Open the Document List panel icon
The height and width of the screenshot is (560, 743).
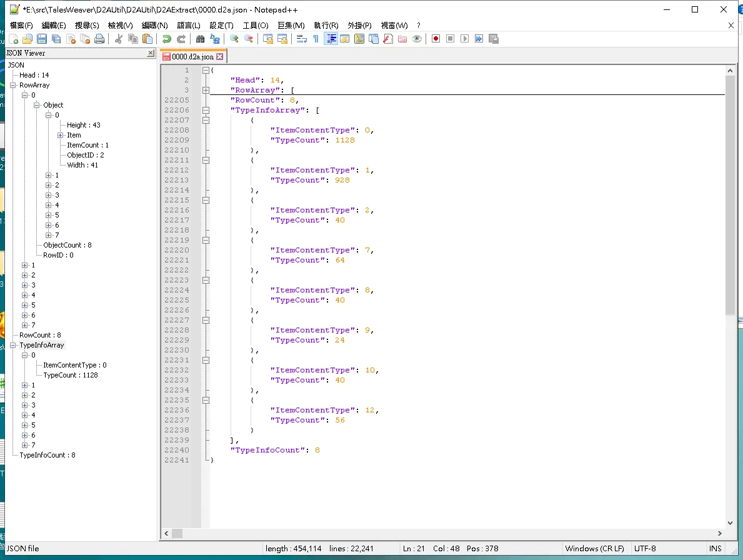pyautogui.click(x=374, y=39)
